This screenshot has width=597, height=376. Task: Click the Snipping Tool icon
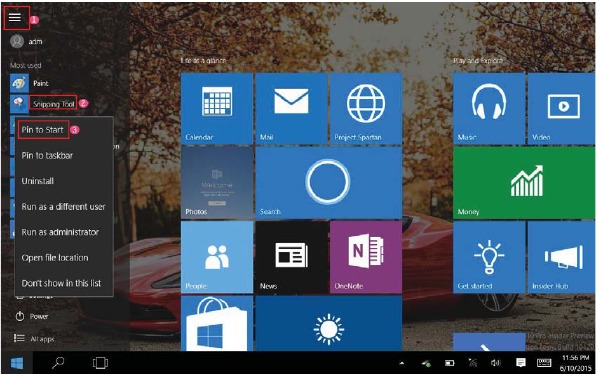19,104
